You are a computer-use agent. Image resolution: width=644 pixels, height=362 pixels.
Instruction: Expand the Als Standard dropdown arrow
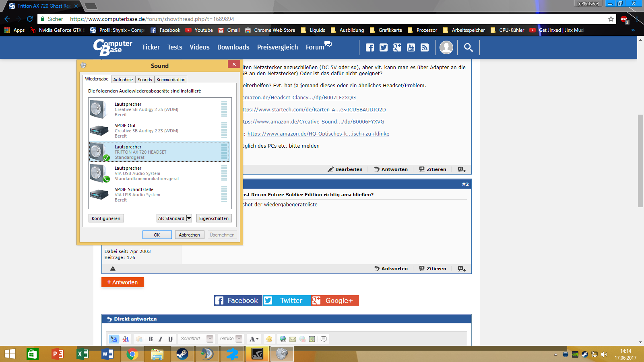189,218
